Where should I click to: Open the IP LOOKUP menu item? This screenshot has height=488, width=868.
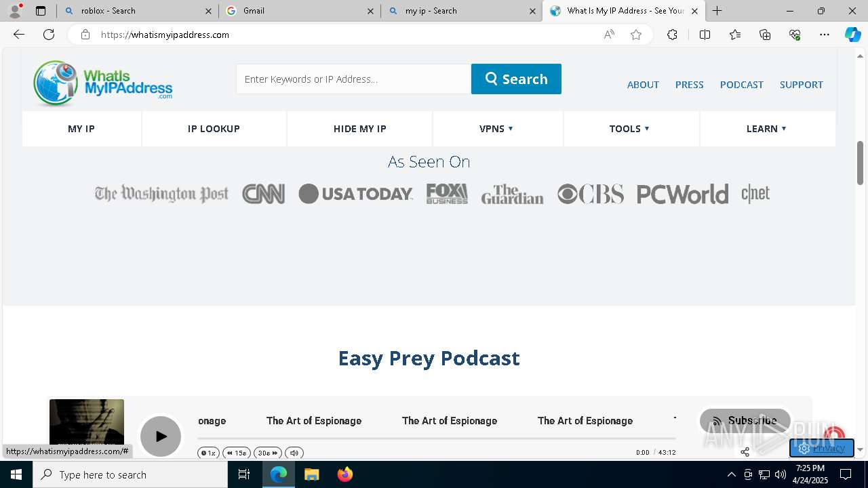tap(214, 129)
